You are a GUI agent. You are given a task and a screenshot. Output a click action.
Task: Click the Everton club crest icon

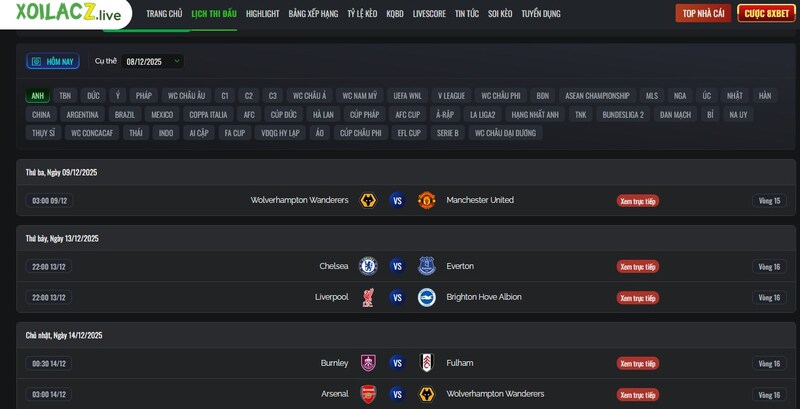pos(426,266)
